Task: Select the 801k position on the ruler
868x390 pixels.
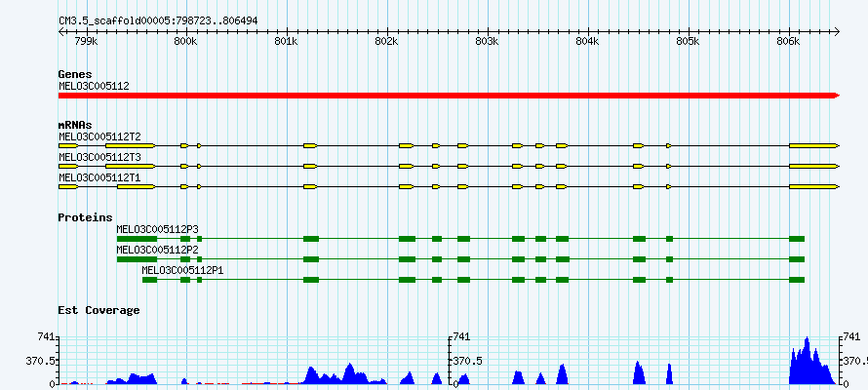Action: tap(286, 42)
